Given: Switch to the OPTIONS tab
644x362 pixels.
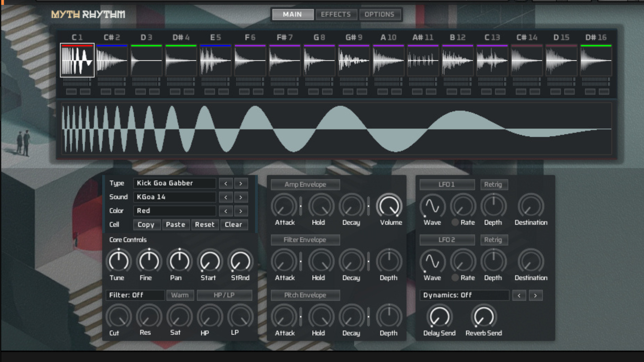Looking at the screenshot, I should pyautogui.click(x=380, y=14).
